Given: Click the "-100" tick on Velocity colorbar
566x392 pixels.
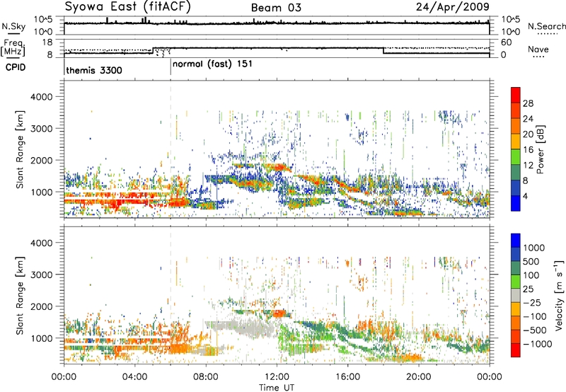Looking at the screenshot, I should [x=535, y=316].
